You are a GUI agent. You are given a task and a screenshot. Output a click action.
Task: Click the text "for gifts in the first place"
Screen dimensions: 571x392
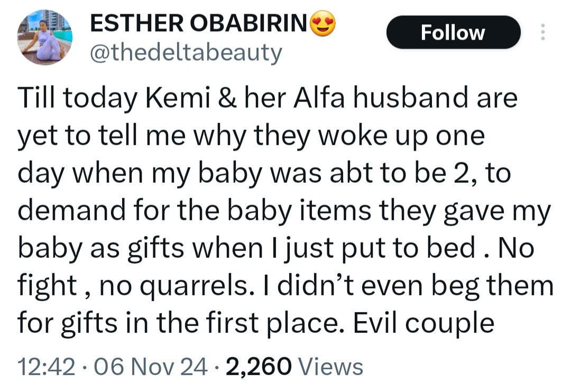coord(179,322)
